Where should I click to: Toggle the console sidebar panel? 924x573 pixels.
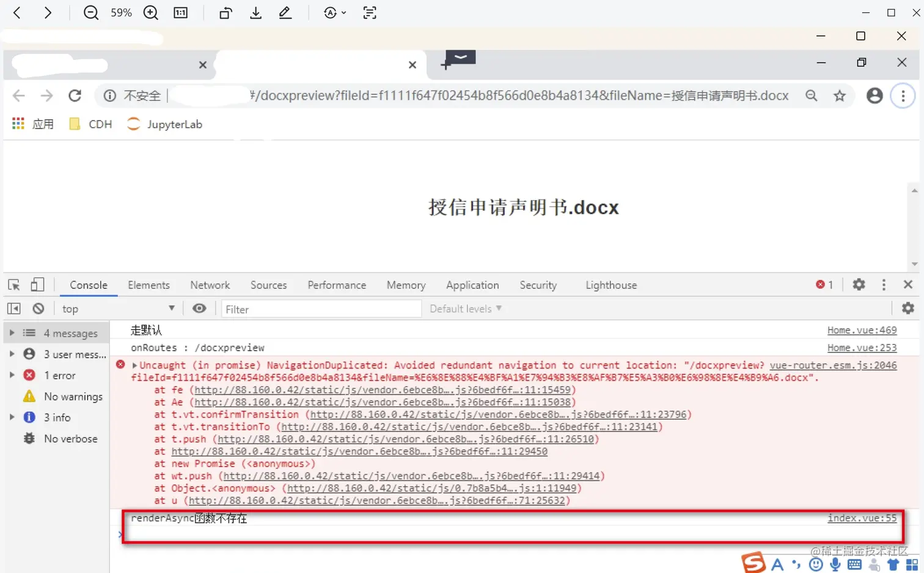pyautogui.click(x=14, y=309)
